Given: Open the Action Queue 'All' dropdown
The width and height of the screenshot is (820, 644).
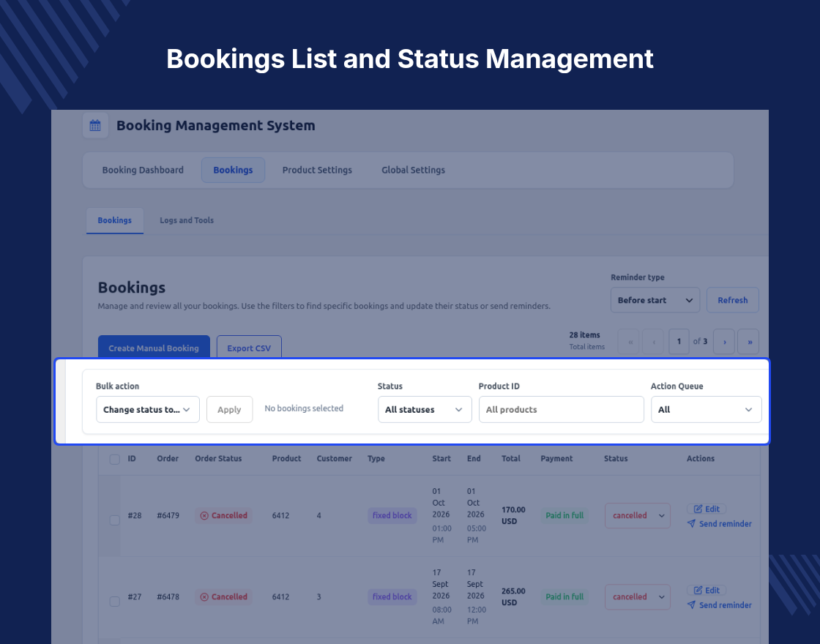Looking at the screenshot, I should [x=706, y=409].
